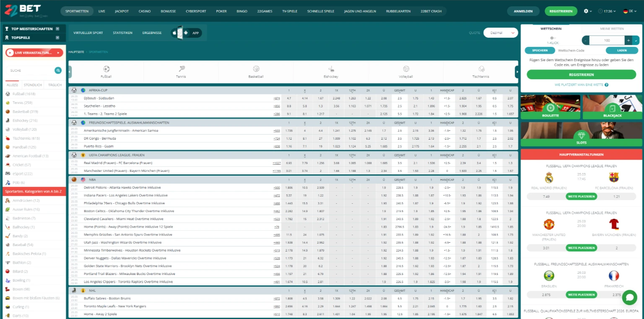
Task: Open the Basketball sport category icon
Action: click(256, 70)
